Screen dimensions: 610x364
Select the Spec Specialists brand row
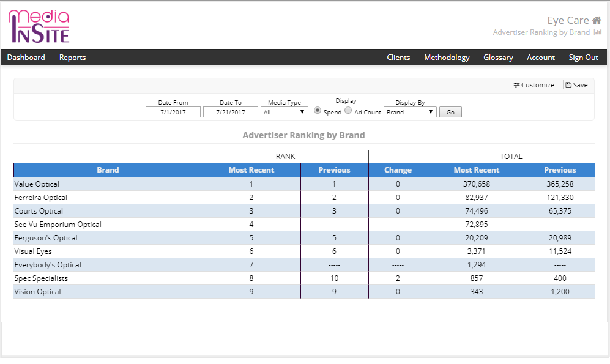tap(304, 278)
